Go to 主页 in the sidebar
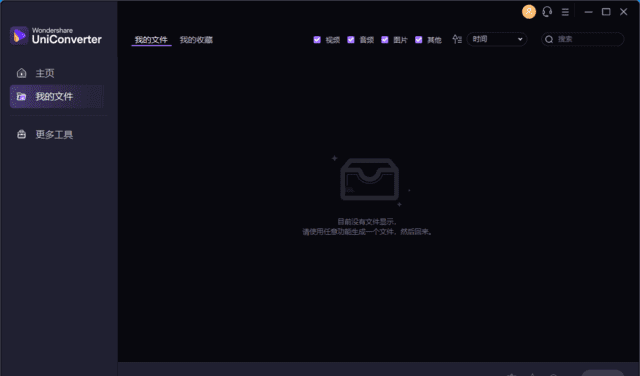 [56, 73]
